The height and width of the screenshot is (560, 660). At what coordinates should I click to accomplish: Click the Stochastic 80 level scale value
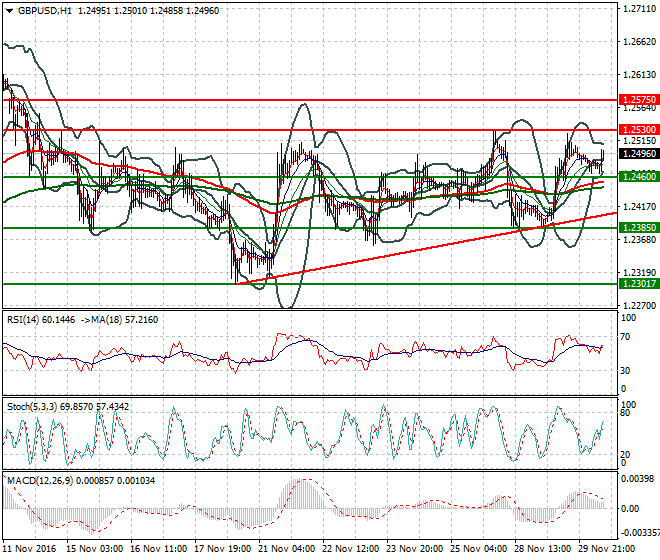pyautogui.click(x=625, y=413)
